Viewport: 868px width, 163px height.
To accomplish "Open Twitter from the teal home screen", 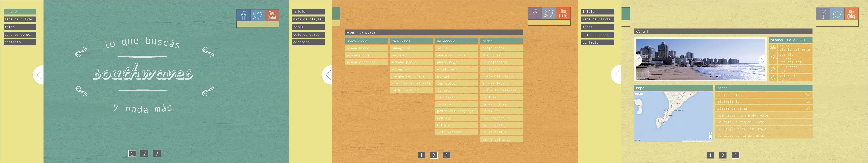I will (x=258, y=15).
